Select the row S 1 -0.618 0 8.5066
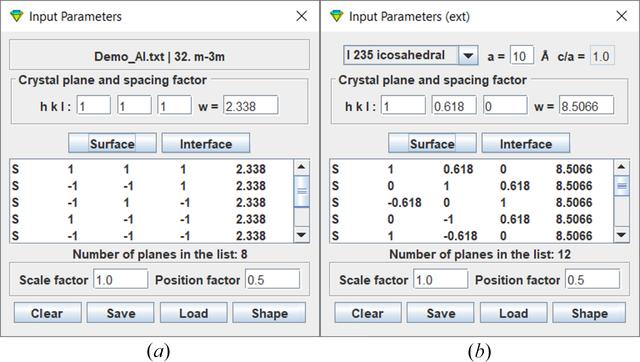 471,235
